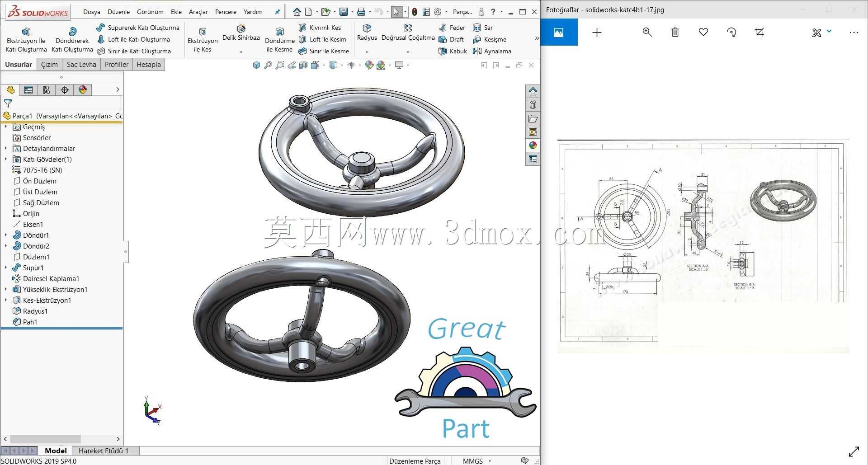
Task: Open PropertyManager tab in left panel
Action: [x=28, y=90]
